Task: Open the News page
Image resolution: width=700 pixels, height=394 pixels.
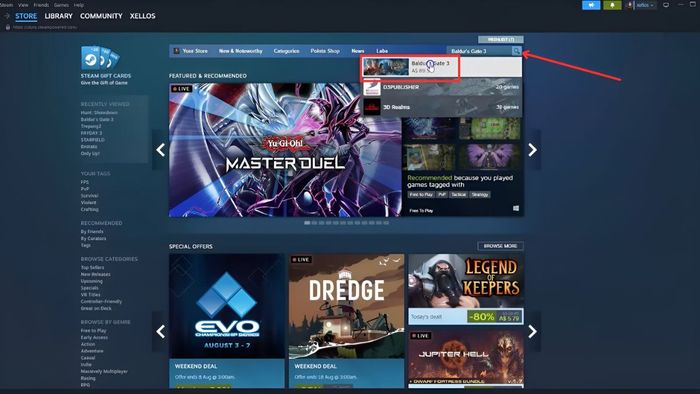Action: tap(358, 51)
